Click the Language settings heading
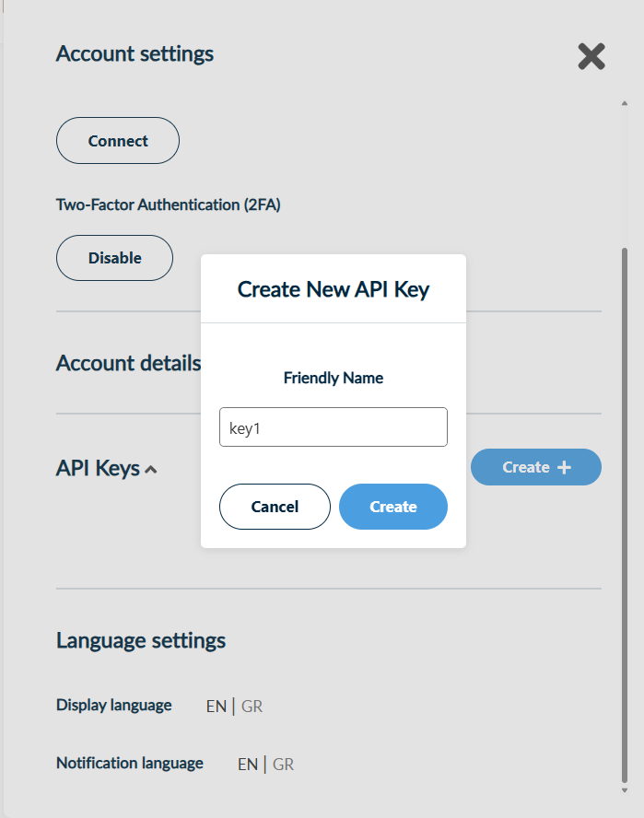The width and height of the screenshot is (644, 818). pos(141,640)
